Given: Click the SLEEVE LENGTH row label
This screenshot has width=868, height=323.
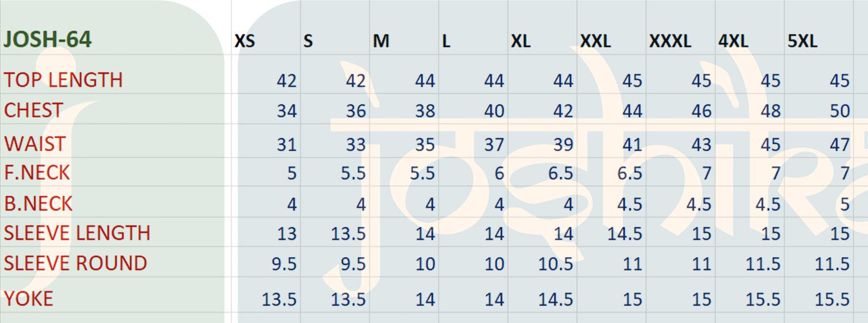Looking at the screenshot, I should point(77,233).
